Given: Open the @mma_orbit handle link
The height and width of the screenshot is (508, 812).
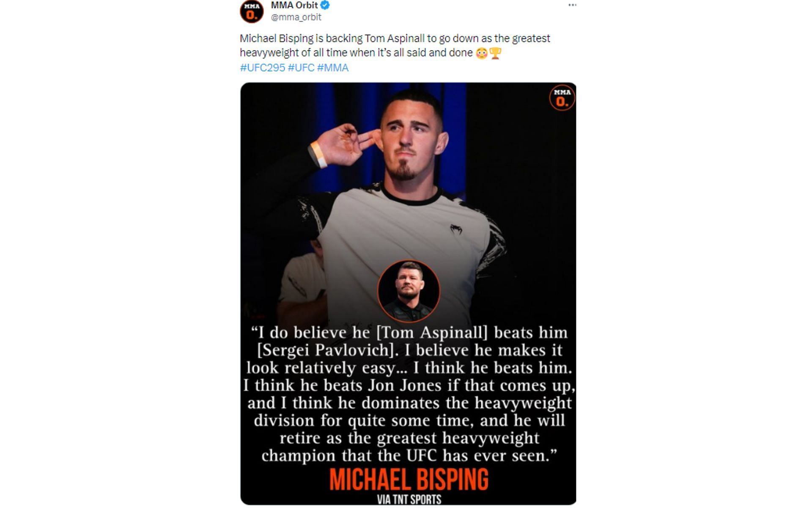Looking at the screenshot, I should (x=296, y=17).
